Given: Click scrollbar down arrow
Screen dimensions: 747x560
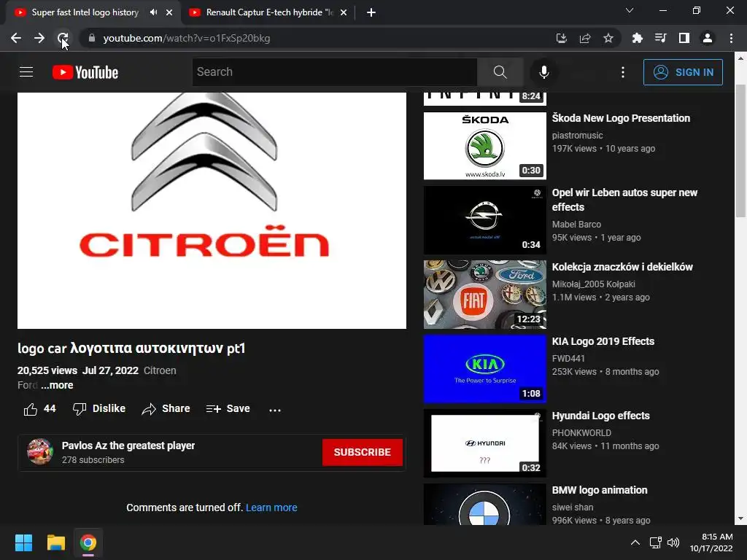Looking at the screenshot, I should (740, 518).
